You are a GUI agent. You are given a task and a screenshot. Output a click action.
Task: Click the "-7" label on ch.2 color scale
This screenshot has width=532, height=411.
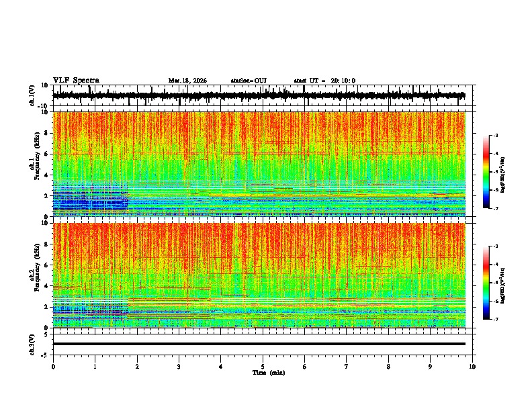pyautogui.click(x=496, y=319)
